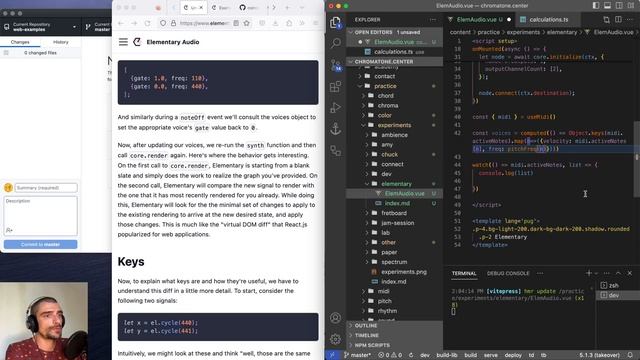The height and width of the screenshot is (360, 640).
Task: Toggle bottom panel layout icon
Action: coord(607,6)
